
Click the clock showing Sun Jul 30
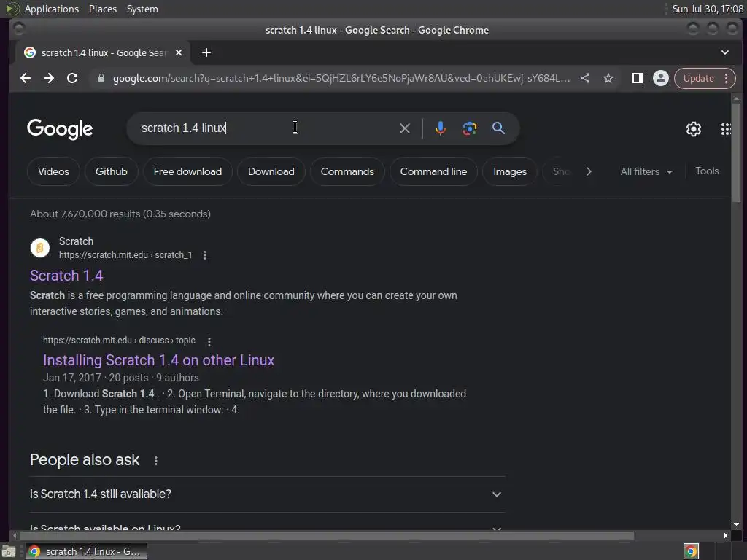pos(708,9)
